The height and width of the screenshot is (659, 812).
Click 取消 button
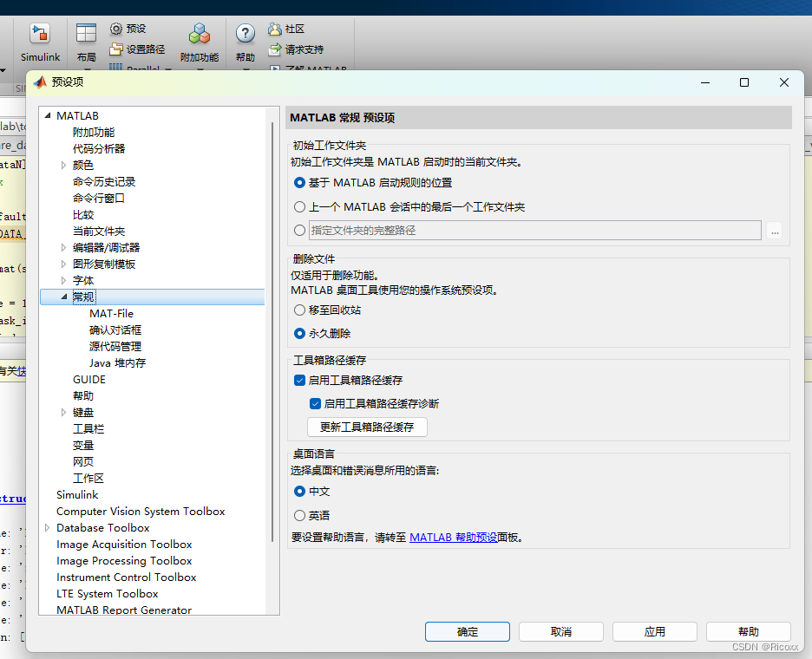561,632
